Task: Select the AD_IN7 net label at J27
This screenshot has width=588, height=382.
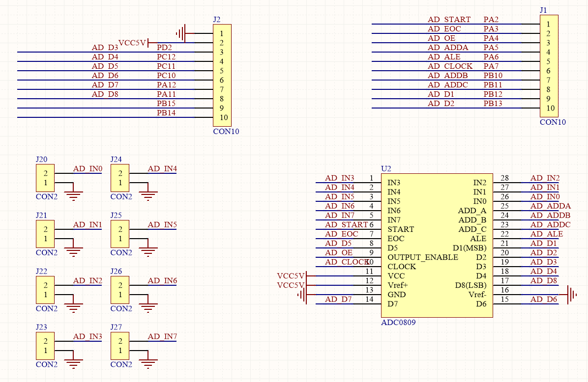Action: tap(162, 337)
